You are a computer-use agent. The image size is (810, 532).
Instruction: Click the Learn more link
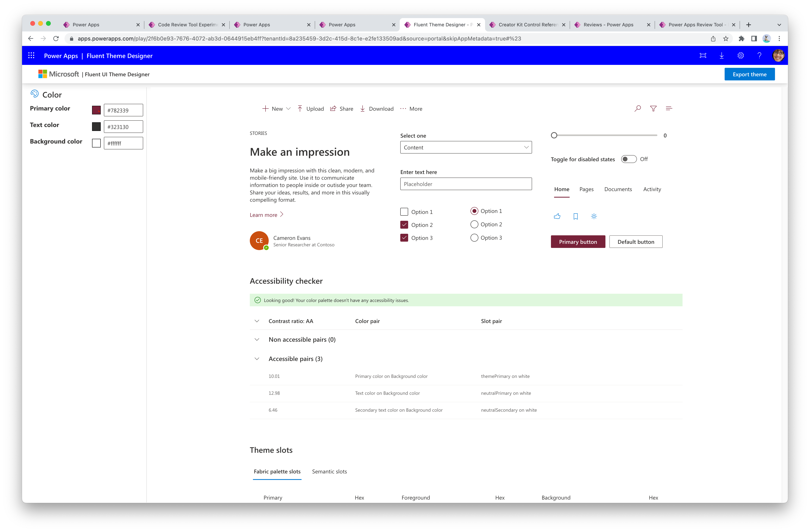267,214
